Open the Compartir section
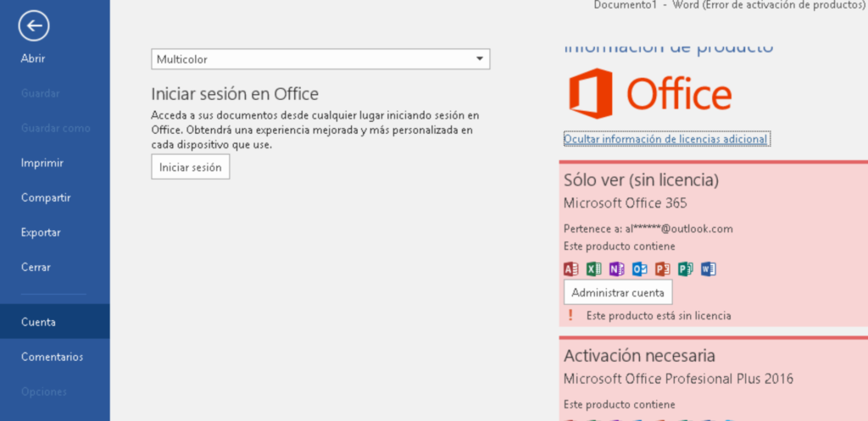Viewport: 868px width, 421px height. tap(46, 198)
